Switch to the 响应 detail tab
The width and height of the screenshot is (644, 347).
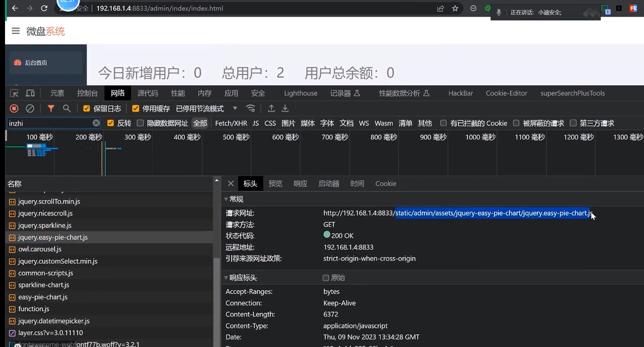300,184
